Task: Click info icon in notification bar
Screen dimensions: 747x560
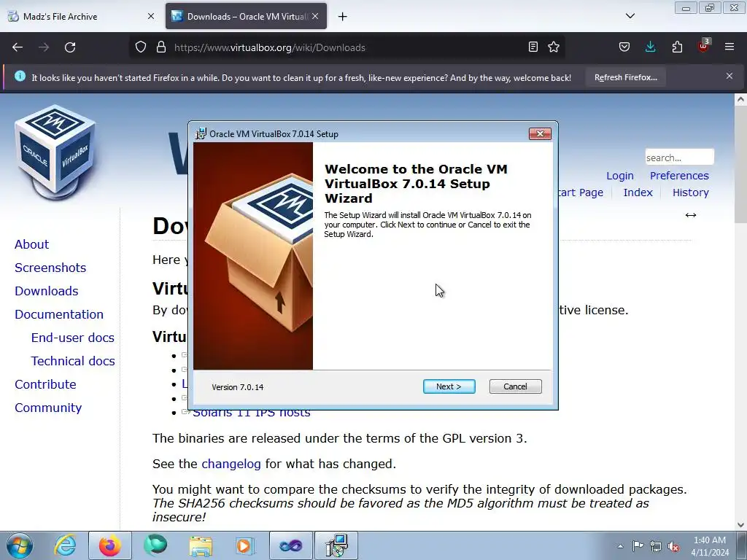Action: (20, 76)
